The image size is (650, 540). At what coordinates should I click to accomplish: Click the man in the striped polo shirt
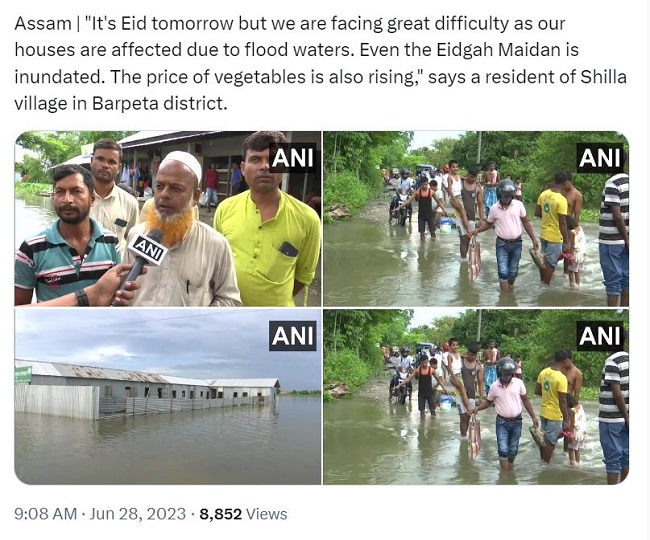tap(65, 234)
